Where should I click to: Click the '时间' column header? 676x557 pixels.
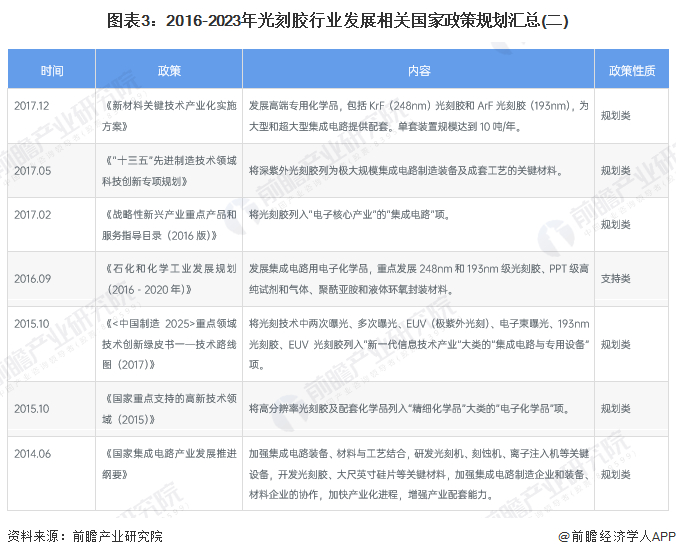[x=52, y=71]
